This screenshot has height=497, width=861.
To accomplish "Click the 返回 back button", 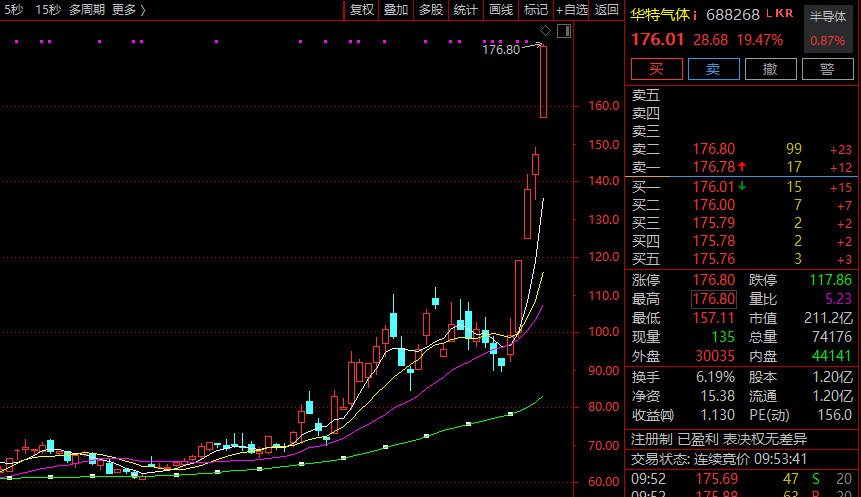I will tap(607, 10).
